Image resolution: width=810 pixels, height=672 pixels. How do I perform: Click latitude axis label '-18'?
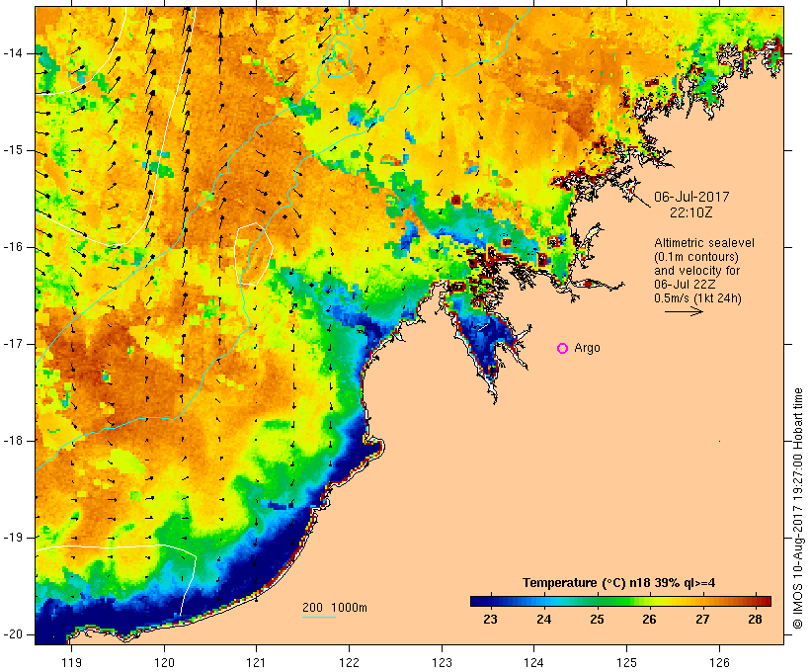point(13,441)
